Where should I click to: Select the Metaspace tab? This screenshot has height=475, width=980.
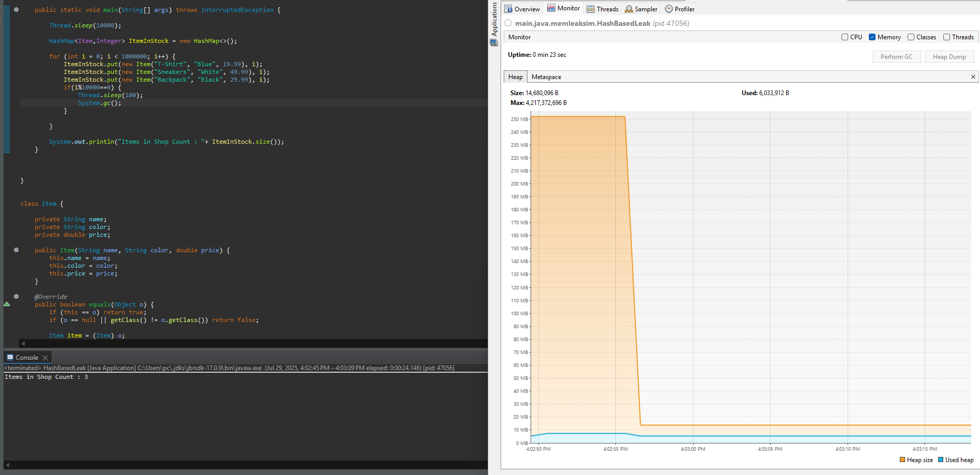546,77
